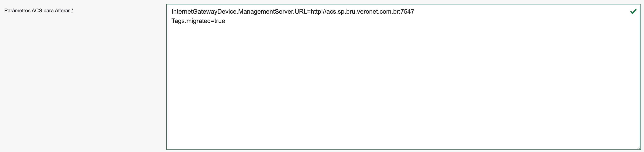This screenshot has height=152, width=644.
Task: Click the textarea resize handle corner
Action: [639, 148]
